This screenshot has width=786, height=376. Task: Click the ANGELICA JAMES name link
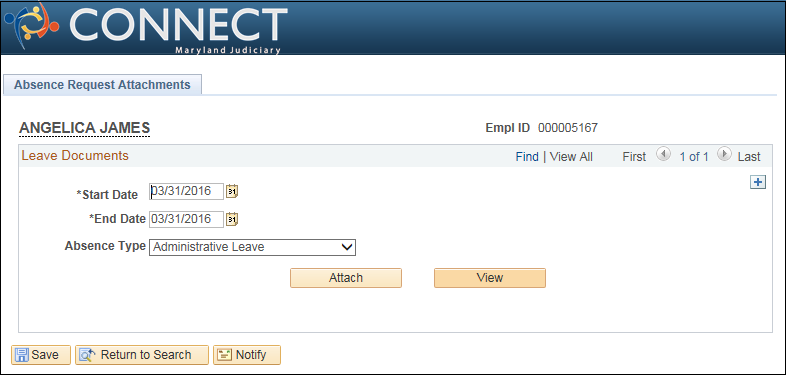[x=84, y=128]
